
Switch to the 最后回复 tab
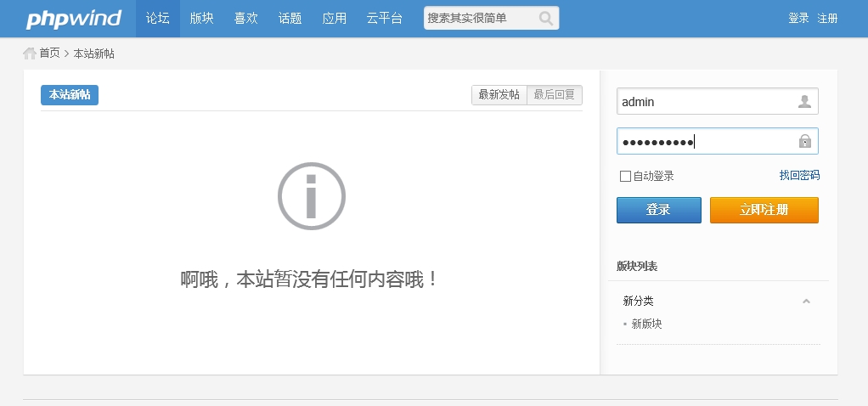click(x=554, y=95)
